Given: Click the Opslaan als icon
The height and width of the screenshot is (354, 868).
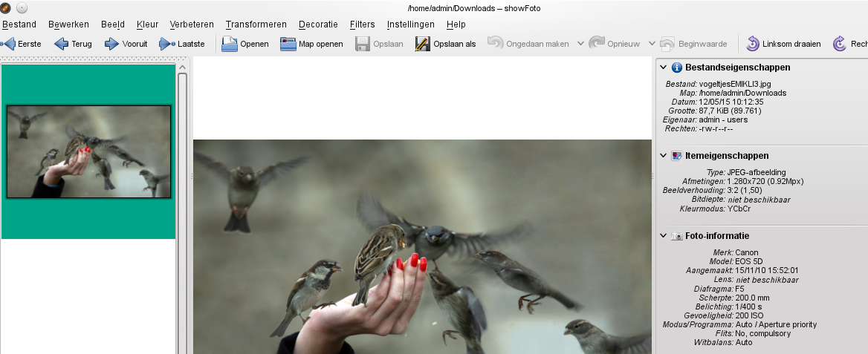Looking at the screenshot, I should (423, 44).
